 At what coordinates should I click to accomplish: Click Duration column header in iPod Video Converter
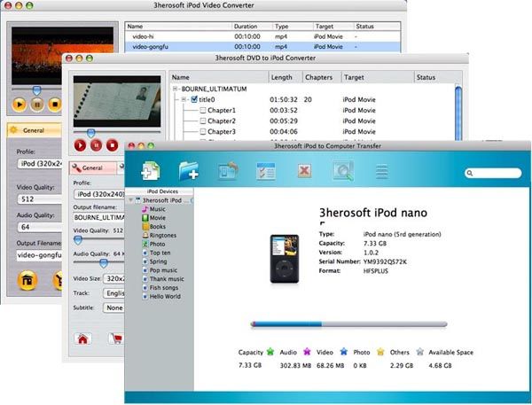[252, 27]
